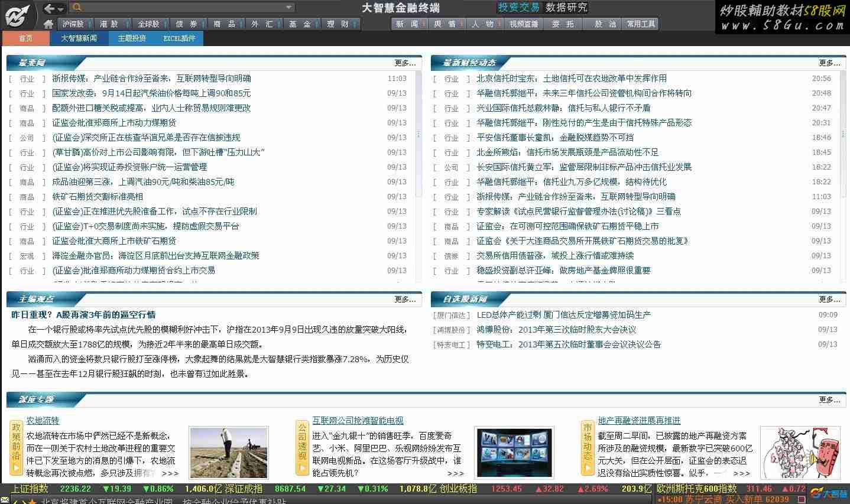Open the farmland photo thumbnail
Viewport: 850px width, 504px height.
tap(229, 453)
